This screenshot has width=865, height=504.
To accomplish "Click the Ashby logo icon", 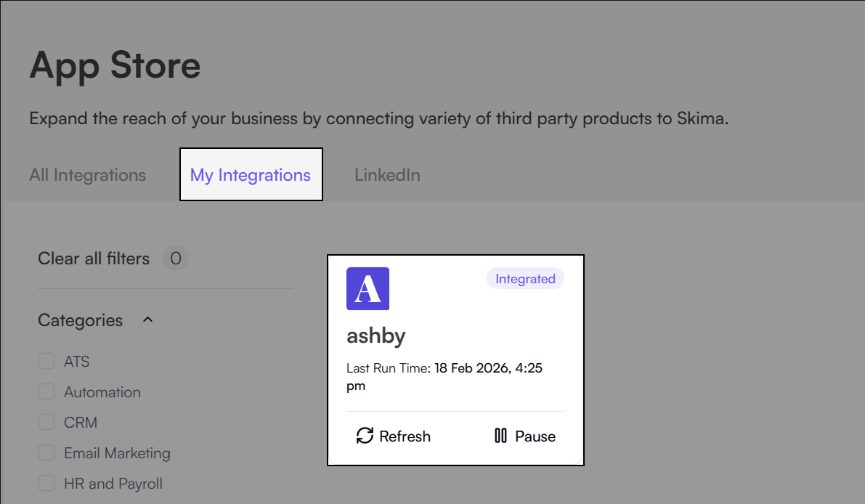I will (367, 288).
